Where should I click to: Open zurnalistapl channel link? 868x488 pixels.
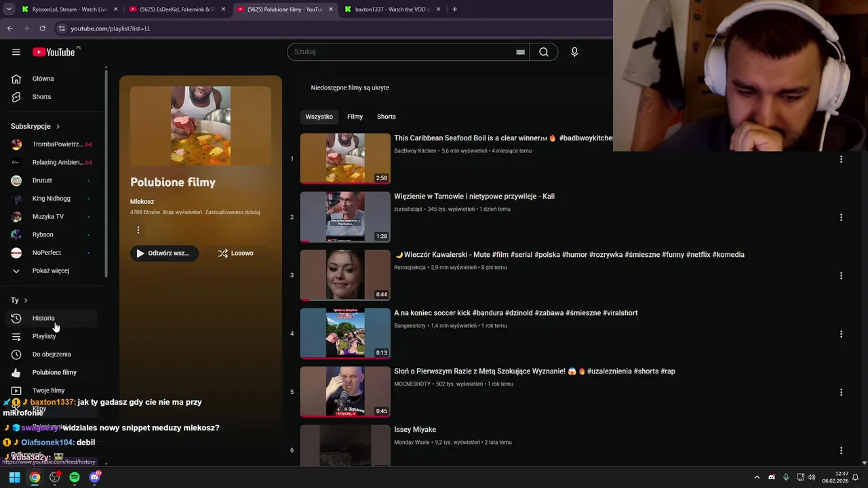(x=408, y=209)
